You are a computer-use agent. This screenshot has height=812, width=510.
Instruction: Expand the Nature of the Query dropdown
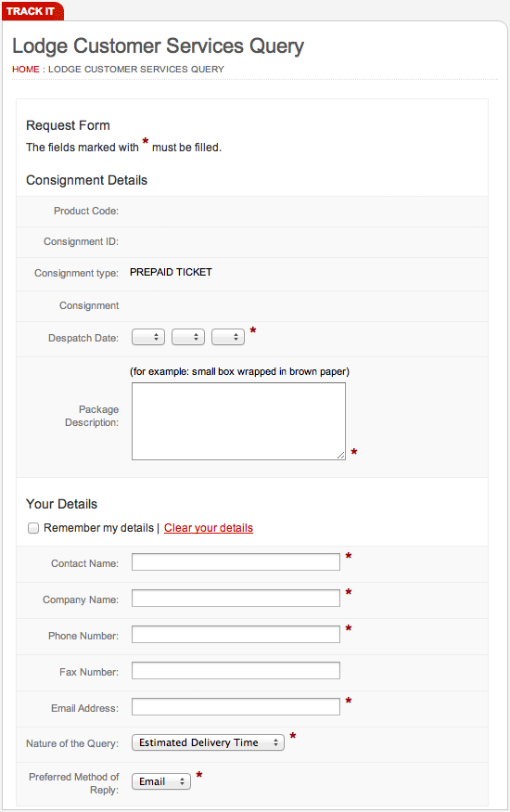click(208, 742)
